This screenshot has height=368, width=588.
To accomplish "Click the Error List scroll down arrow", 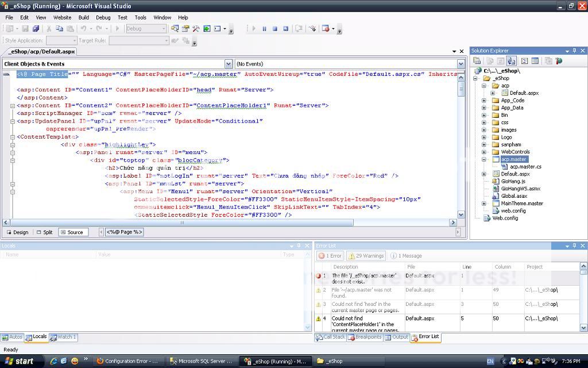I will [583, 328].
